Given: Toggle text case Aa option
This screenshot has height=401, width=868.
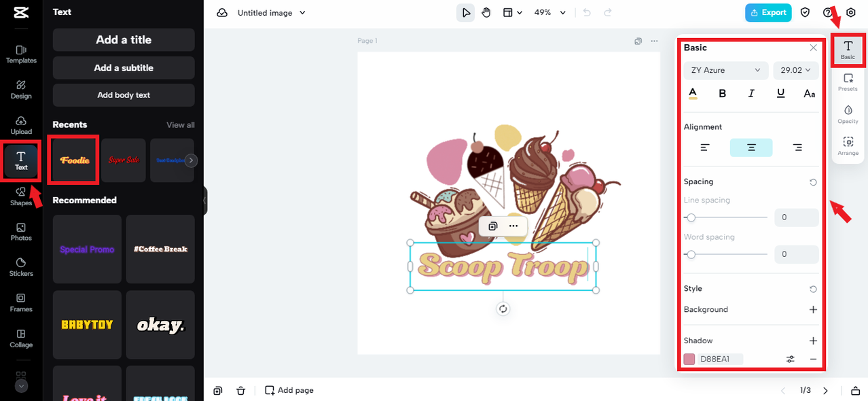Looking at the screenshot, I should point(810,94).
